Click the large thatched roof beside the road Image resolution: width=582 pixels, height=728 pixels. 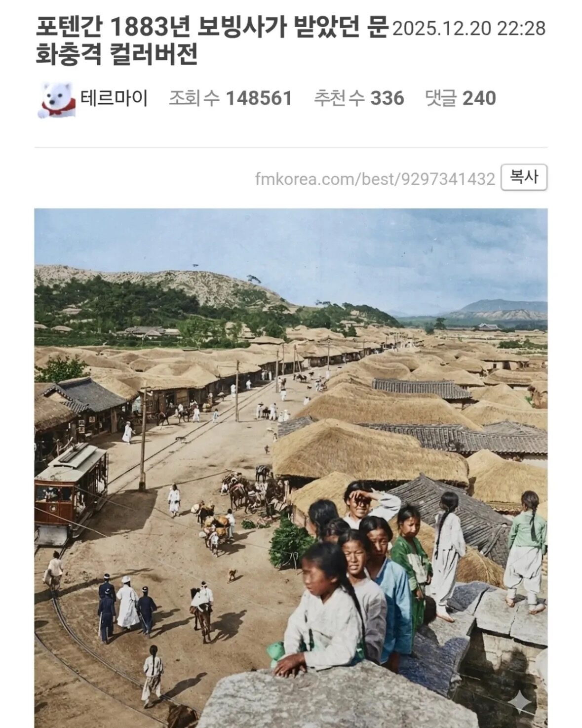click(x=370, y=454)
